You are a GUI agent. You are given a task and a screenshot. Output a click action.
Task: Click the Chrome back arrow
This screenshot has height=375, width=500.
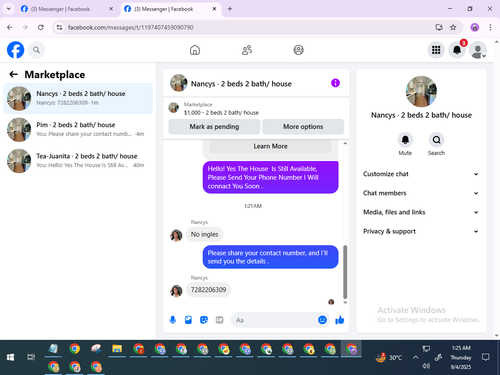(x=10, y=27)
